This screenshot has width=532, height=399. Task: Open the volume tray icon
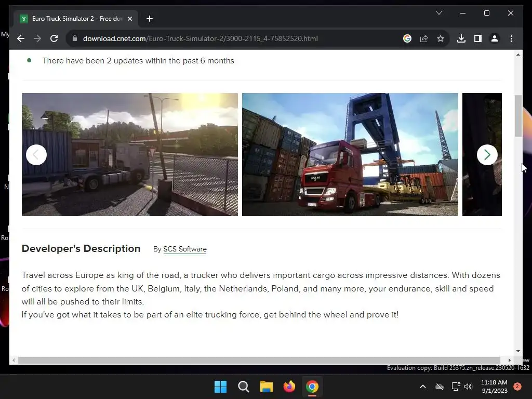[468, 387]
